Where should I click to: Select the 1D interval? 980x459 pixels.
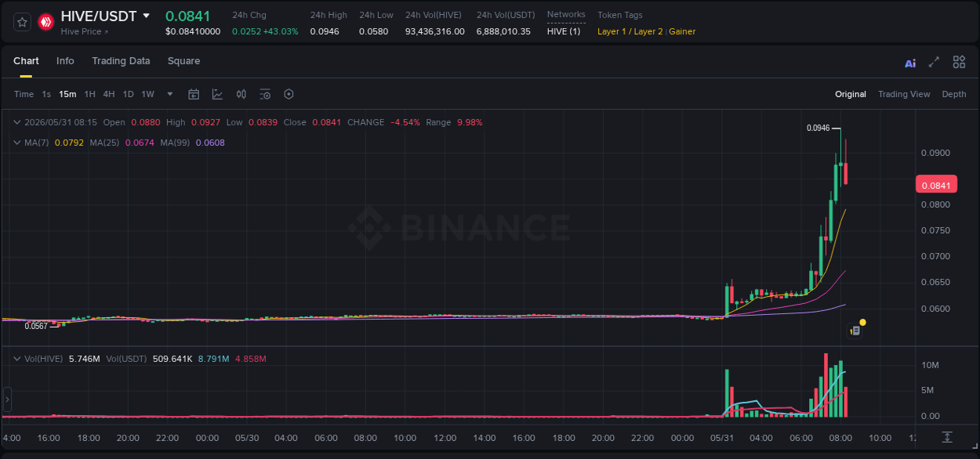point(128,94)
